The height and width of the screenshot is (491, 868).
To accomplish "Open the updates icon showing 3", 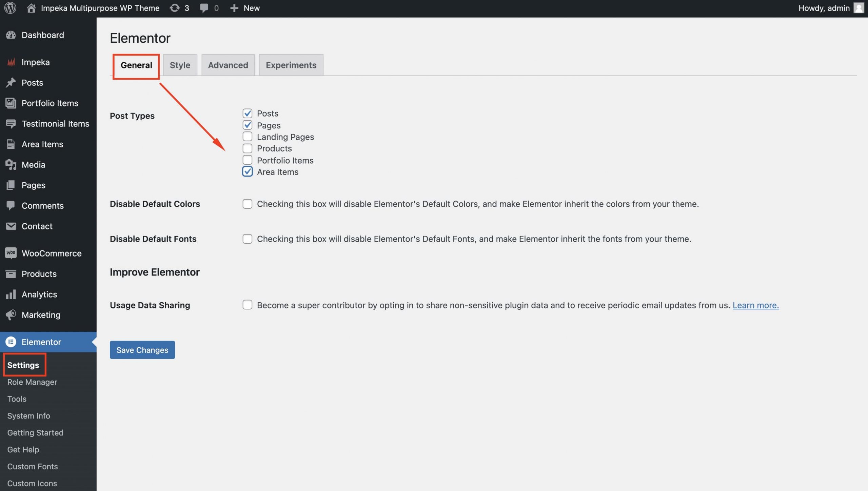I will pyautogui.click(x=175, y=8).
